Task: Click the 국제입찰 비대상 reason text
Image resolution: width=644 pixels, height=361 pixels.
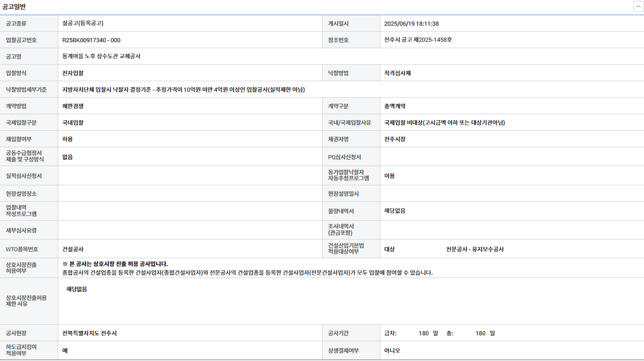Action: click(444, 122)
